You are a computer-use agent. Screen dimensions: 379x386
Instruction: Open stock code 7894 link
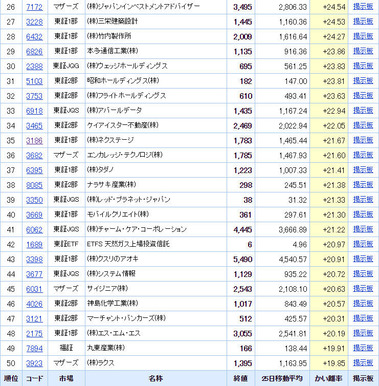(34, 348)
